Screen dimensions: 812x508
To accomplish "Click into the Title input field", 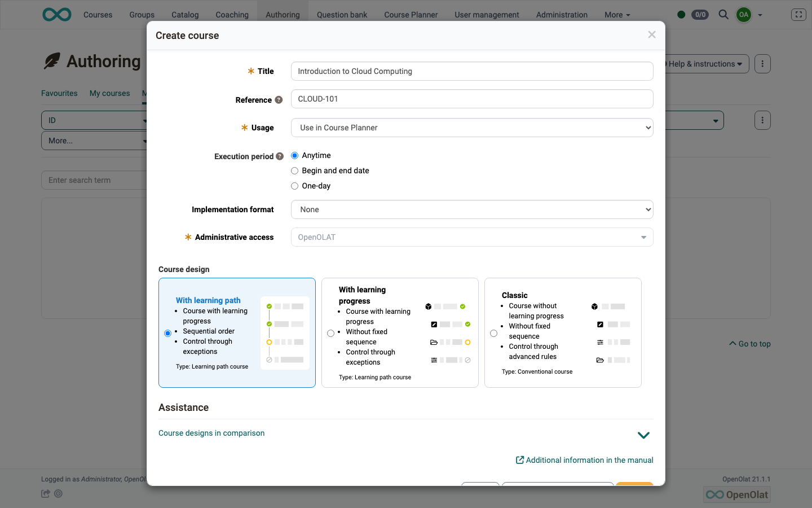I will (x=472, y=71).
